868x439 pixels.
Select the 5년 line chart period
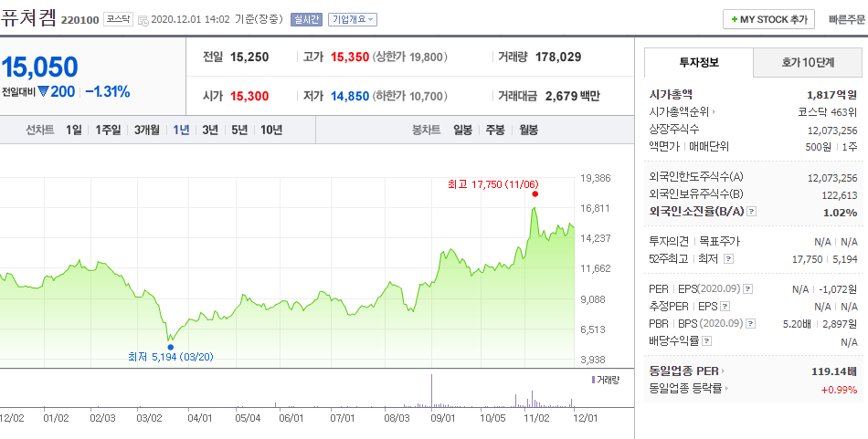coord(239,130)
